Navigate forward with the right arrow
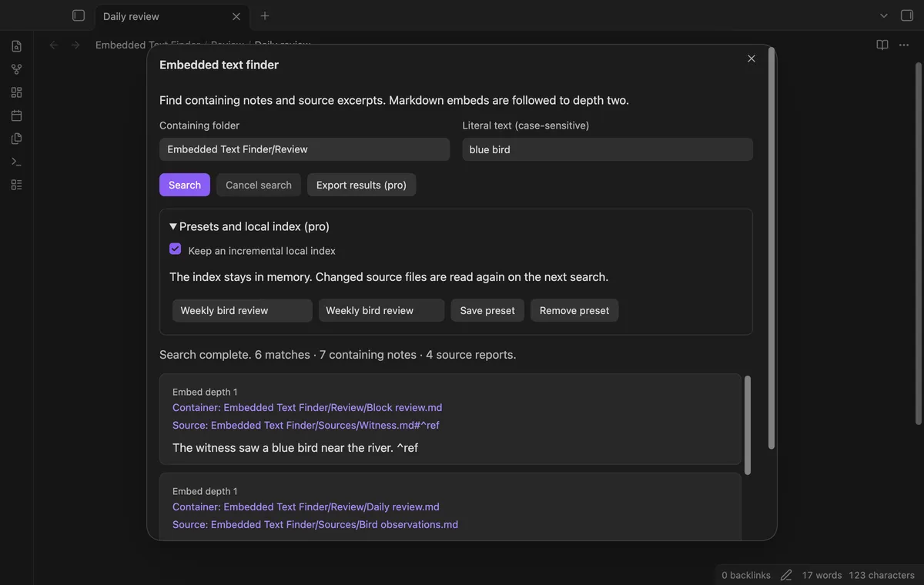Image resolution: width=924 pixels, height=585 pixels. point(75,45)
